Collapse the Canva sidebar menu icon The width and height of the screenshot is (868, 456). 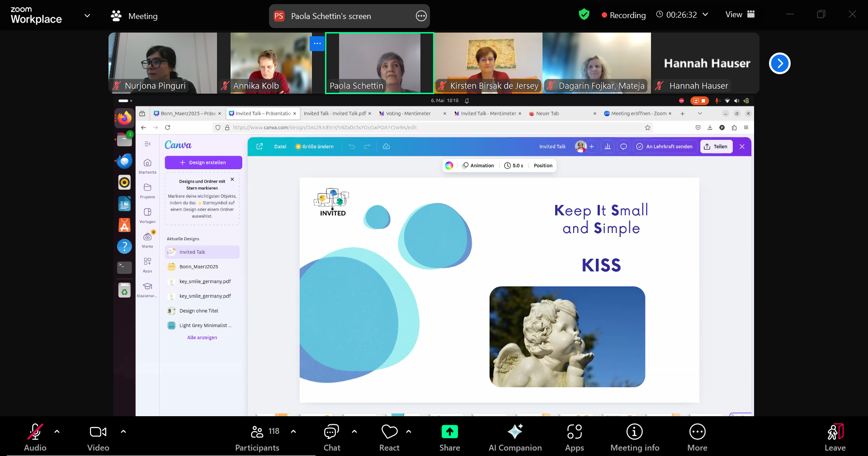tap(147, 144)
